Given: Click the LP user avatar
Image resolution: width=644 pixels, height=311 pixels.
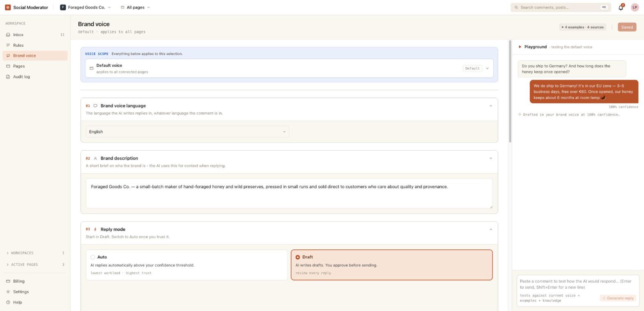Looking at the screenshot, I should point(635,7).
